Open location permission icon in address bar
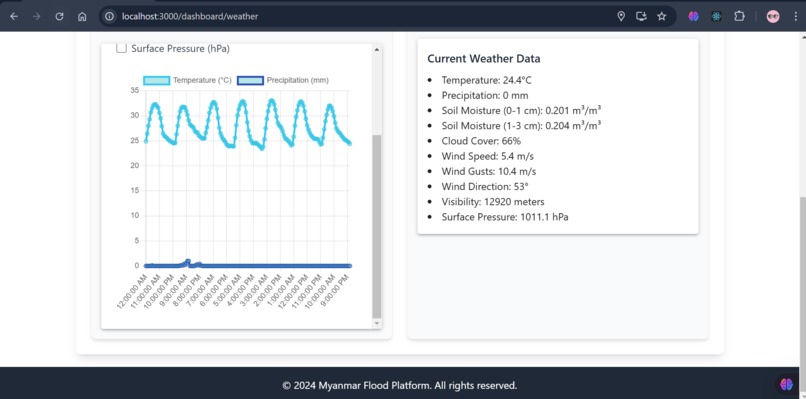 tap(621, 16)
